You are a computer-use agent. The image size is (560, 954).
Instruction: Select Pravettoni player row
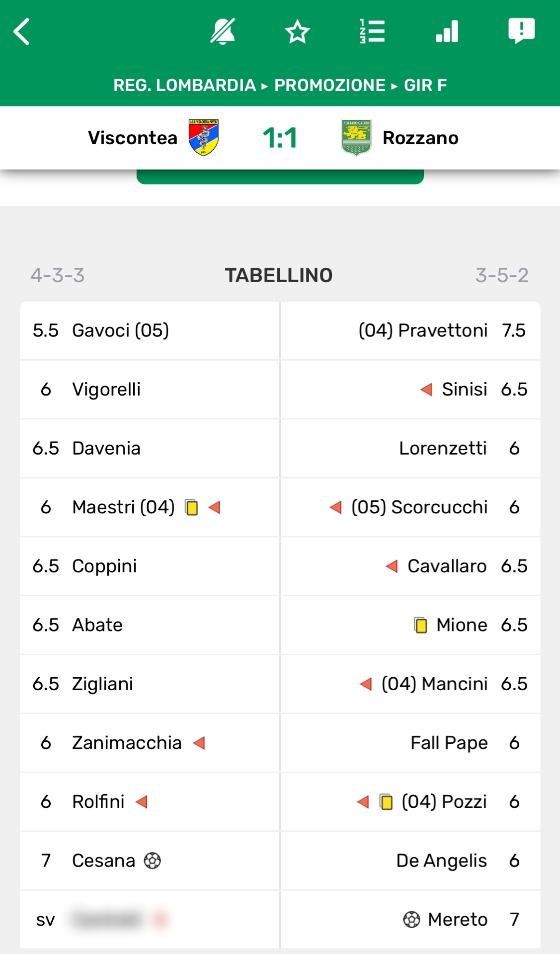(410, 330)
